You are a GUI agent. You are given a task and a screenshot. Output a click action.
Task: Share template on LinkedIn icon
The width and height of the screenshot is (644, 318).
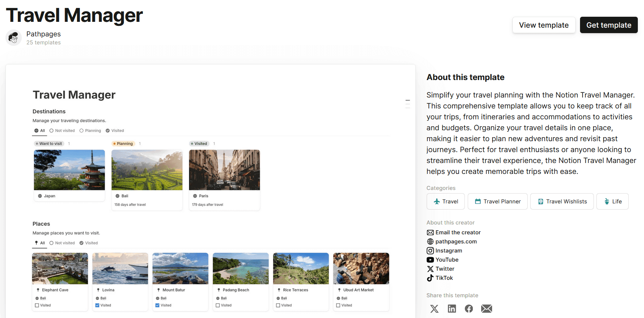click(452, 309)
